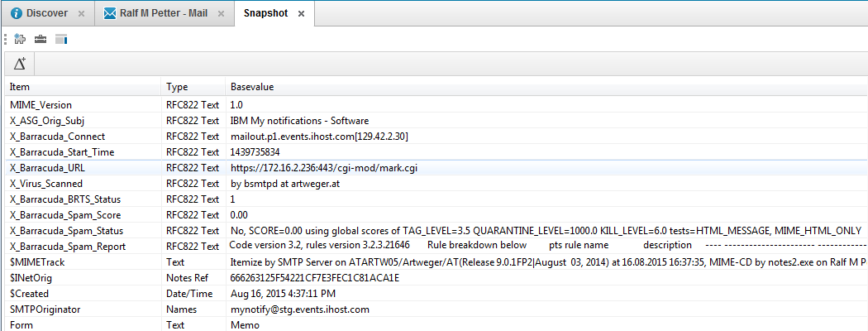Select the X_ASG_Orig_Subj subject value

pyautogui.click(x=299, y=121)
